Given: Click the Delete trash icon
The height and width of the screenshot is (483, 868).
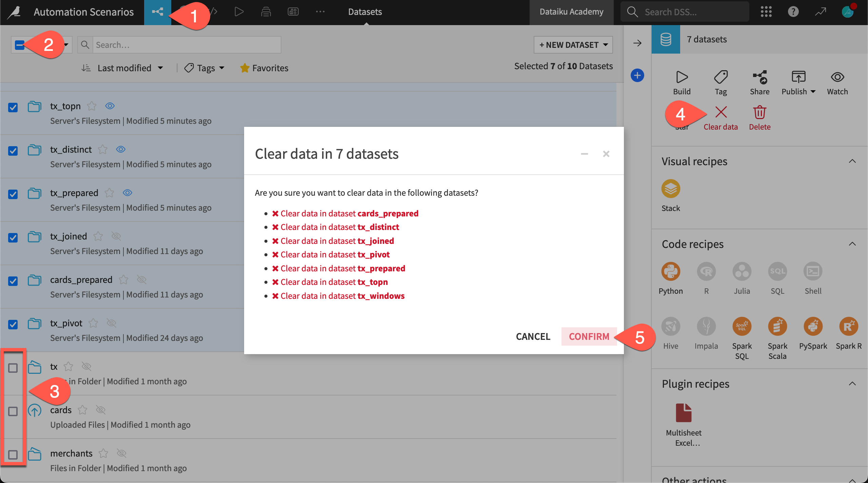Looking at the screenshot, I should [760, 112].
